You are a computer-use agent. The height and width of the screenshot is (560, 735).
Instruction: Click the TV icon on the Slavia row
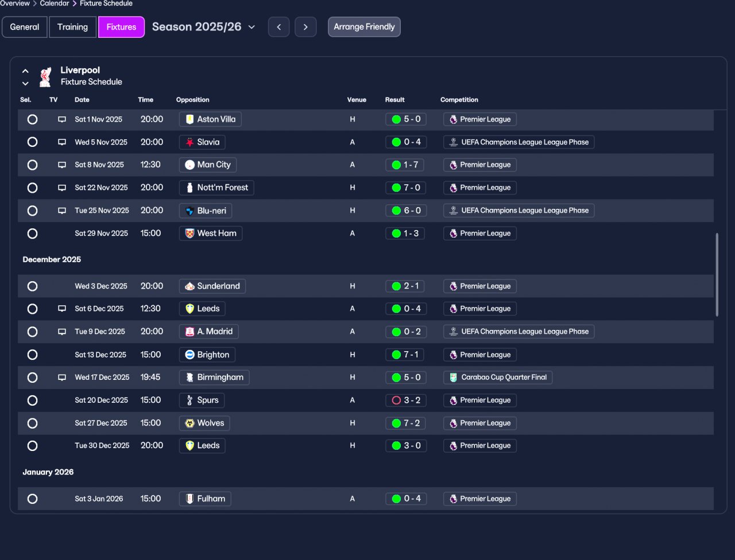pyautogui.click(x=62, y=142)
